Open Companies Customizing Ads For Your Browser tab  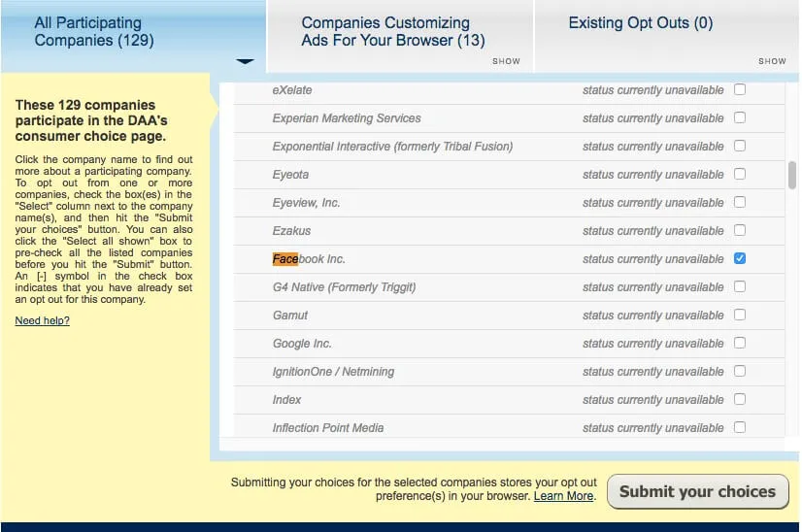click(x=393, y=32)
